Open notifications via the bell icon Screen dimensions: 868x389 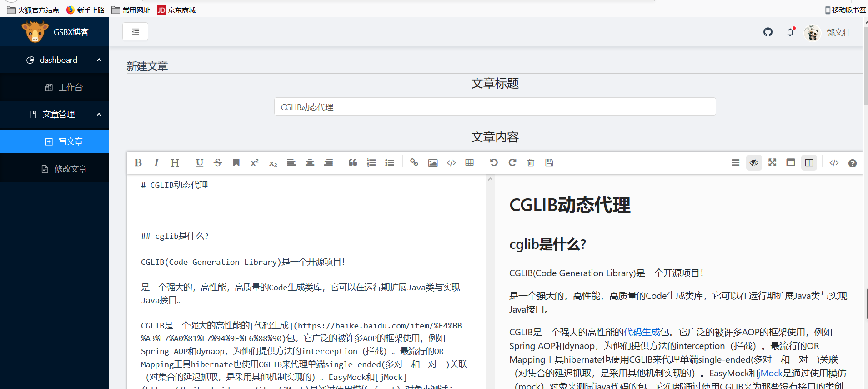tap(790, 32)
